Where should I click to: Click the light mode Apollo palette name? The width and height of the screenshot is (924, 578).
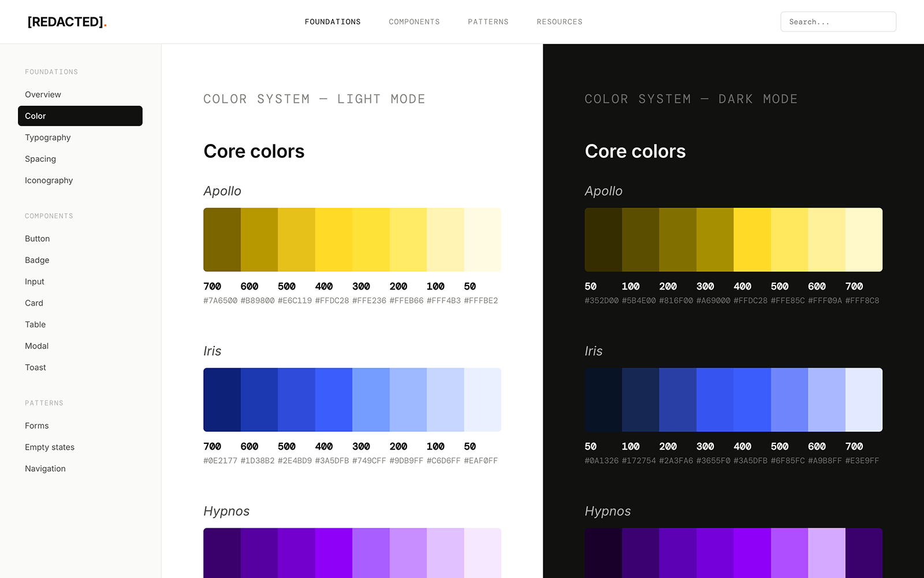(x=222, y=191)
